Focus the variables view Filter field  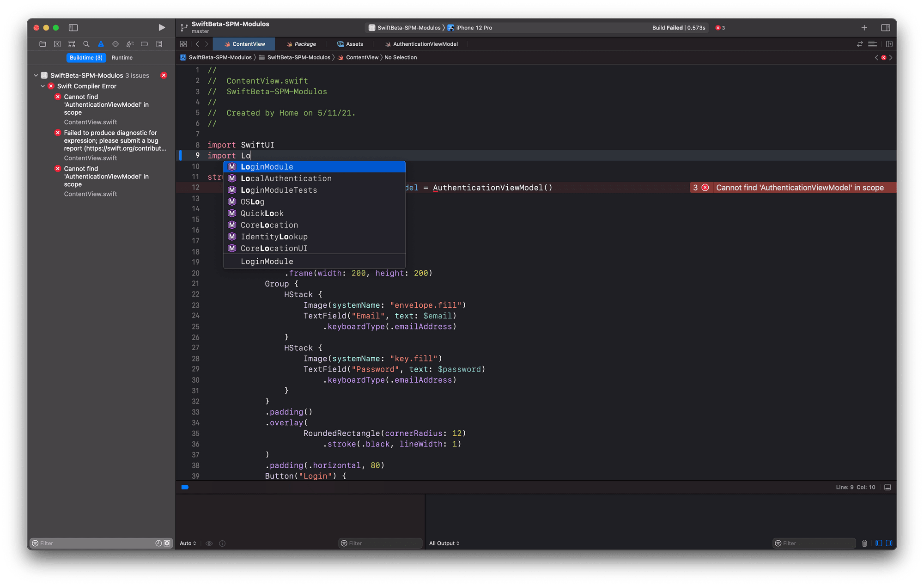click(x=380, y=543)
